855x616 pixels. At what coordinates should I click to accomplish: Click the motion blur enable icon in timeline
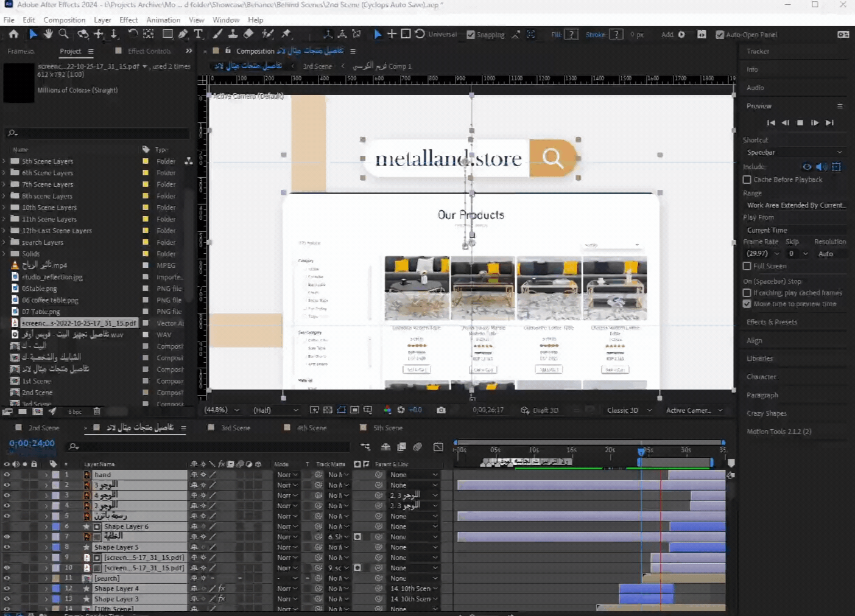[417, 447]
